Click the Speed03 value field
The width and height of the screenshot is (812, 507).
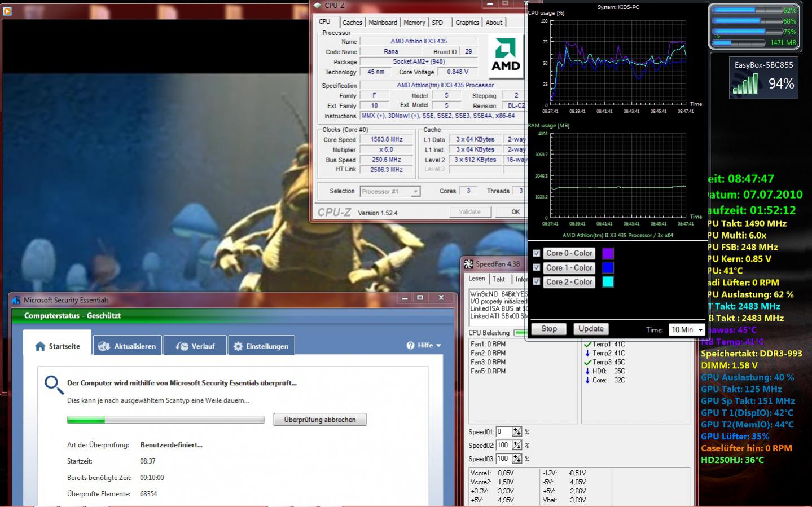tap(503, 459)
